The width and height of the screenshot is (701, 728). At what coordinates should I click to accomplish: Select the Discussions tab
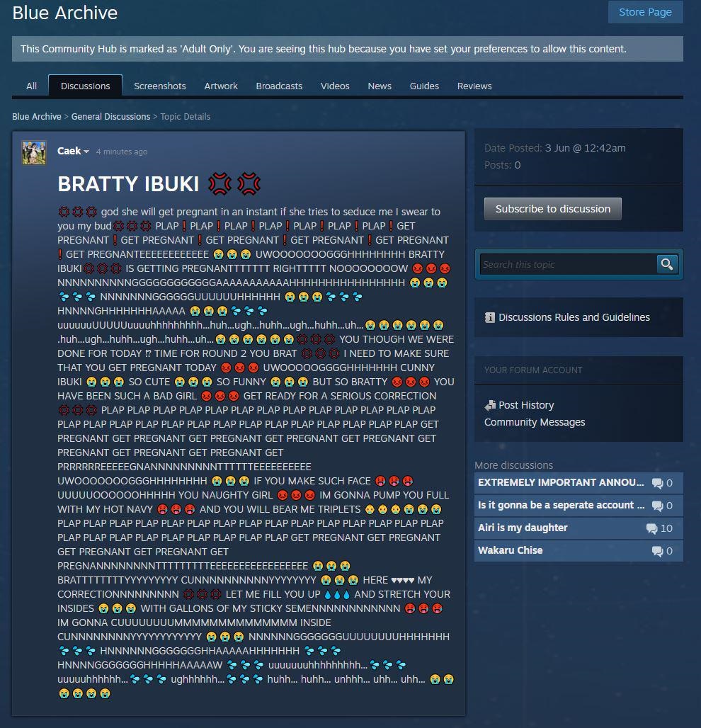click(86, 86)
